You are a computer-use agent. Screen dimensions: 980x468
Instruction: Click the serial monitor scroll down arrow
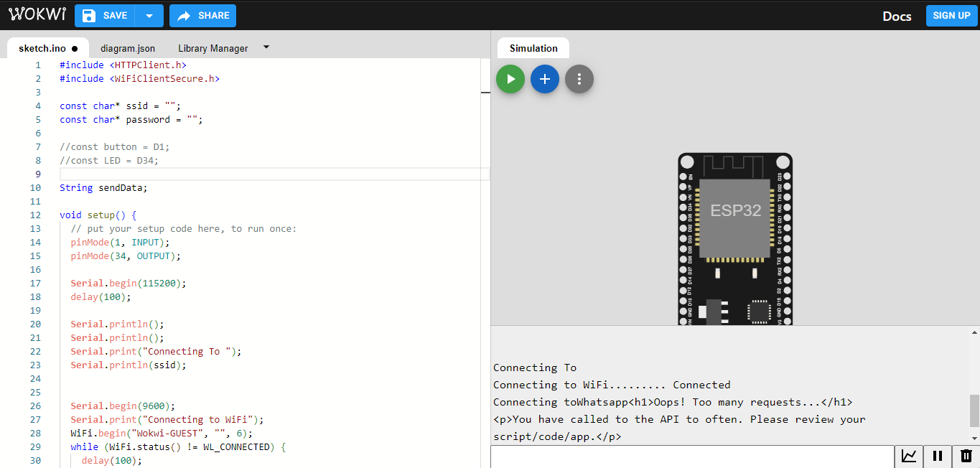(974, 438)
